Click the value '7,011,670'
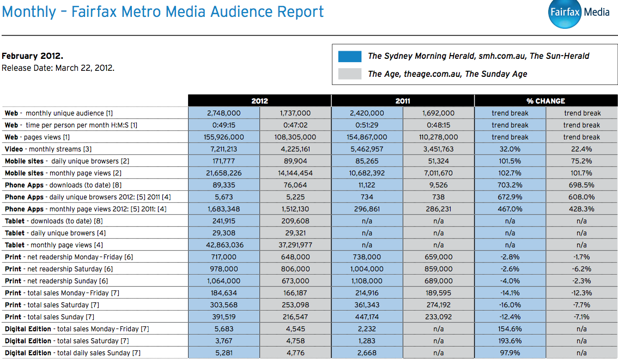This screenshot has width=618, height=364. tap(438, 173)
